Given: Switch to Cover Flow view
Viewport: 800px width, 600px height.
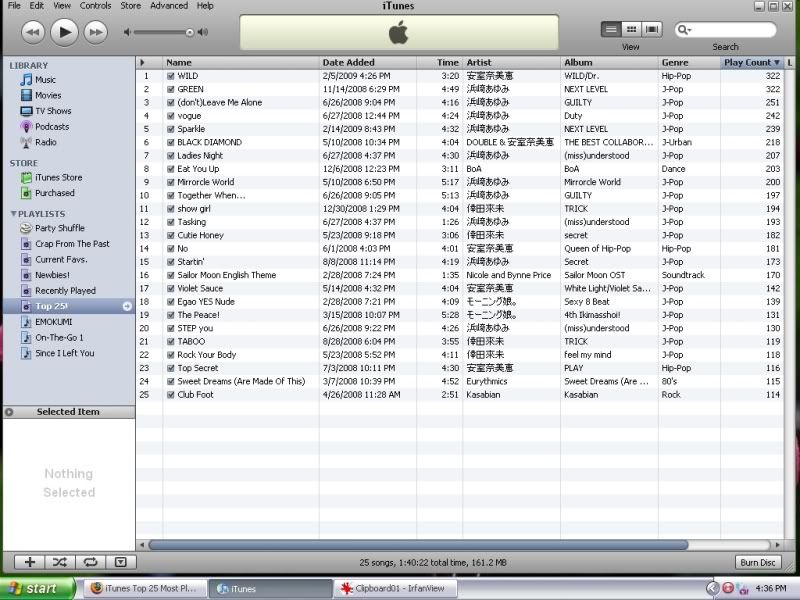Looking at the screenshot, I should coord(652,30).
